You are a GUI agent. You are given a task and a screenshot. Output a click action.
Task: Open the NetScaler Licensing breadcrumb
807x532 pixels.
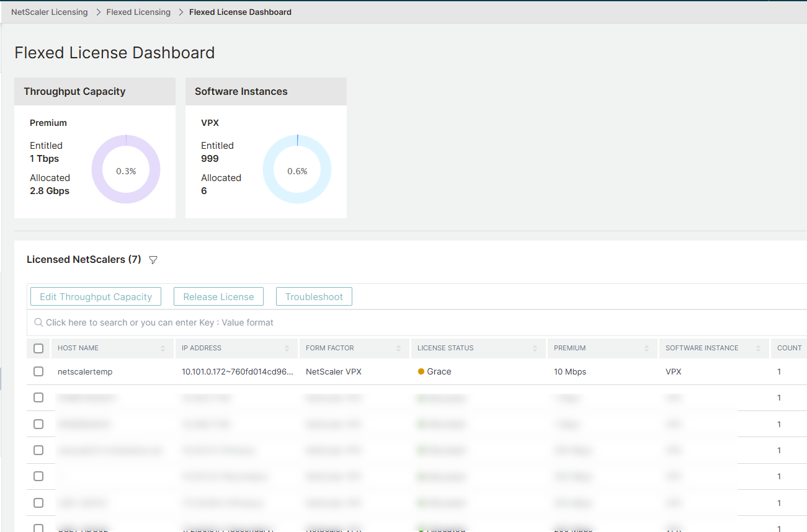[50, 12]
